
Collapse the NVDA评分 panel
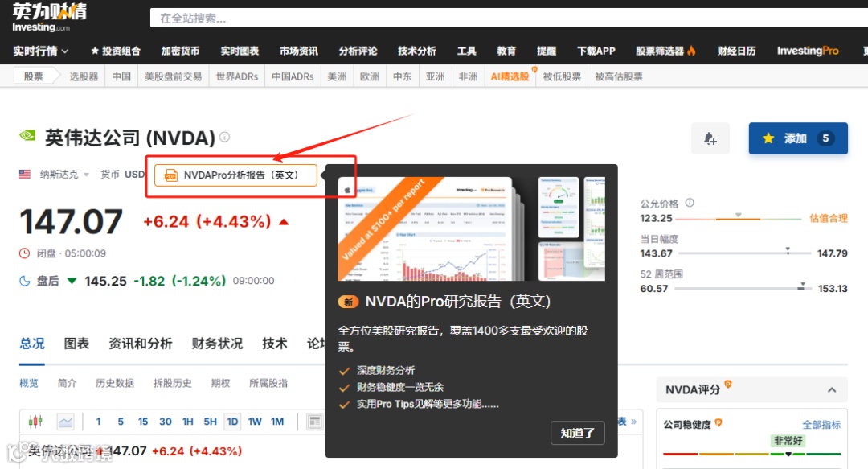[832, 389]
